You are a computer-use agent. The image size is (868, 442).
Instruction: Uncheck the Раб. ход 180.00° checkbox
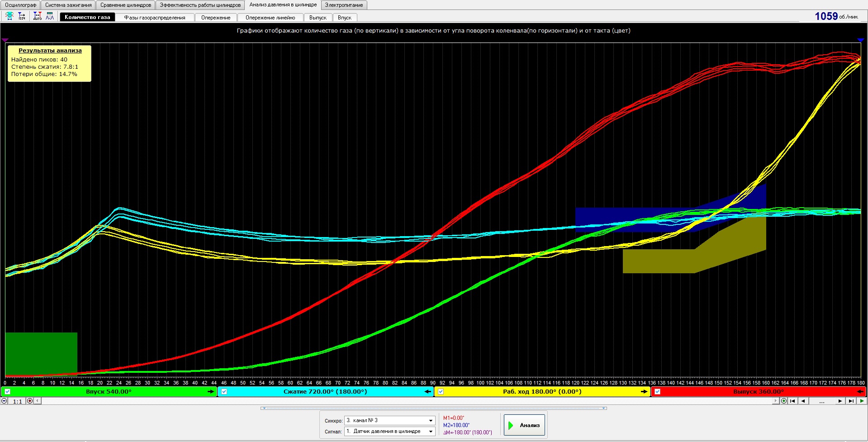pyautogui.click(x=441, y=392)
